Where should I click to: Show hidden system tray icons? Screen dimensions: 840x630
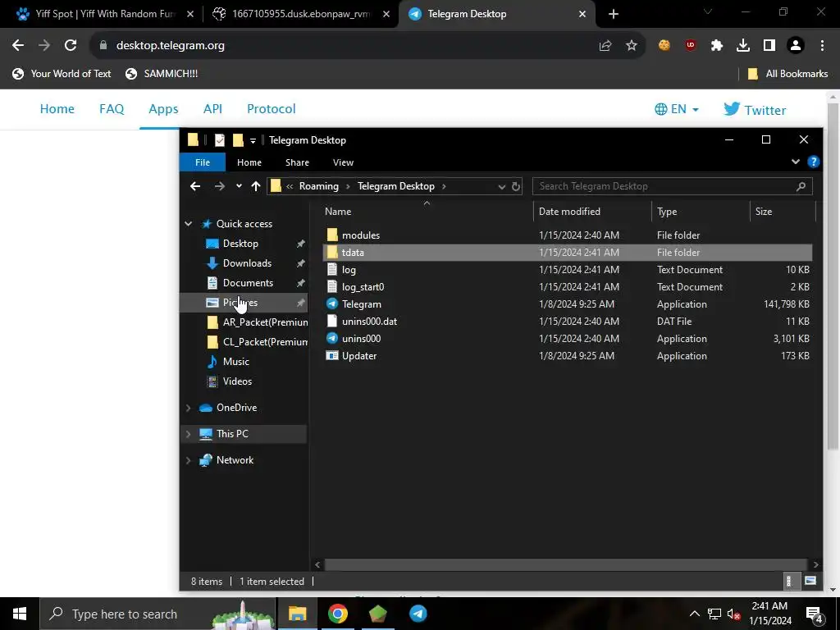[694, 614]
